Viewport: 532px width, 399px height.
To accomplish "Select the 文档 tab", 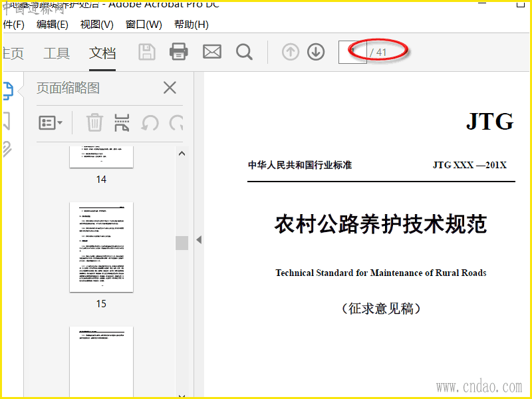I will click(102, 53).
